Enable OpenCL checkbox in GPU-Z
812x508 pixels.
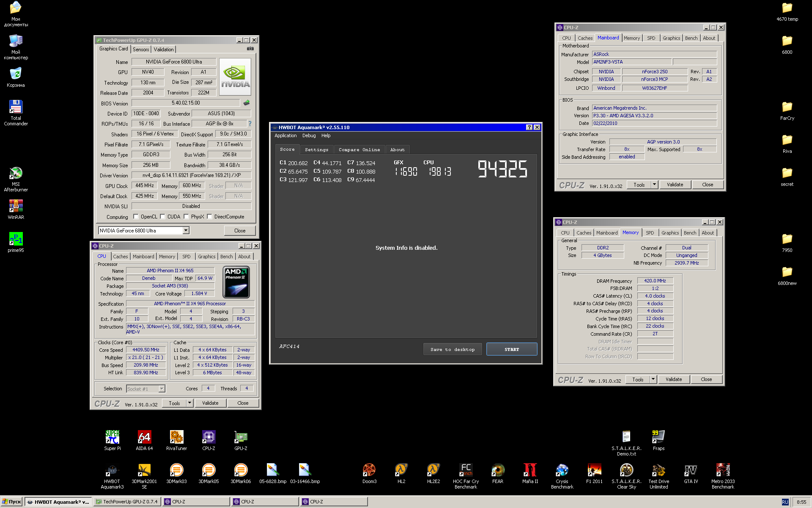click(136, 217)
